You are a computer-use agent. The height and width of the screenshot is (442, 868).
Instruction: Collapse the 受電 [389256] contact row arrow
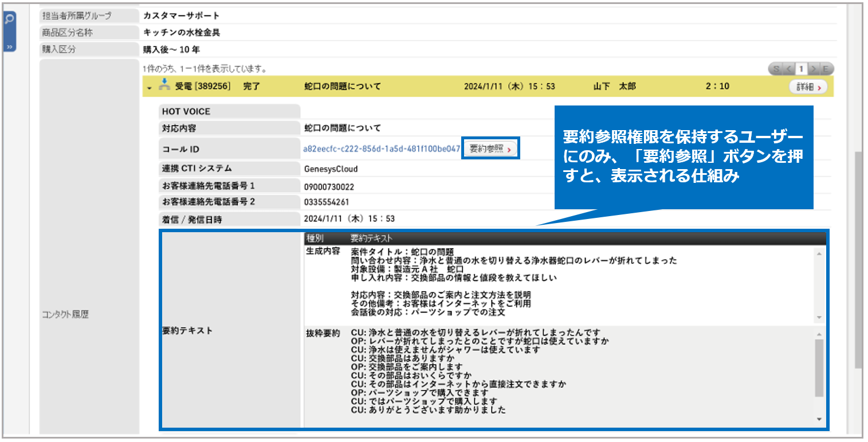(x=150, y=88)
